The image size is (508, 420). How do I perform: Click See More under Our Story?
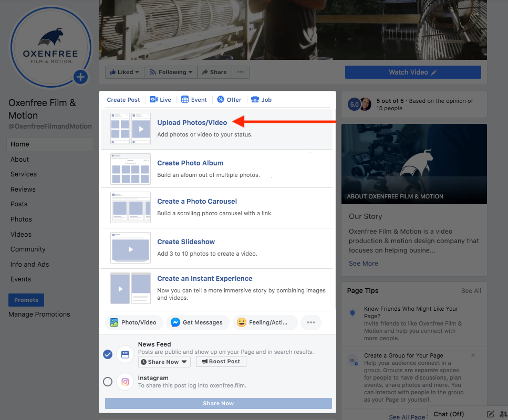[364, 263]
